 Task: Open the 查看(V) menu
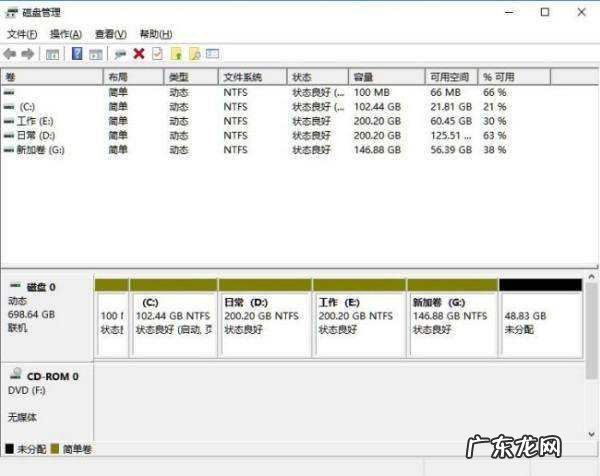coord(111,34)
